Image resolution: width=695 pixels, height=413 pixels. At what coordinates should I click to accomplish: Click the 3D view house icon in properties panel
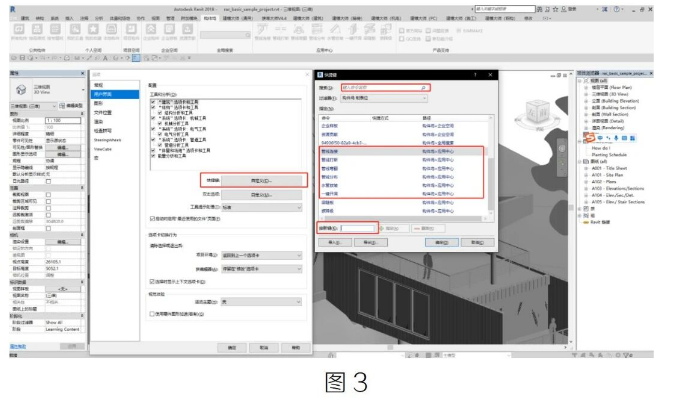click(x=21, y=90)
